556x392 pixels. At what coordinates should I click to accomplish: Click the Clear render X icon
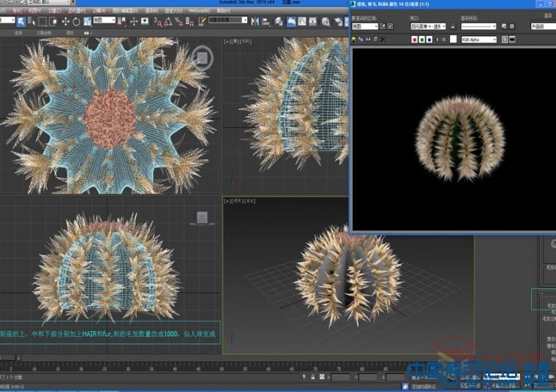[x=383, y=39]
